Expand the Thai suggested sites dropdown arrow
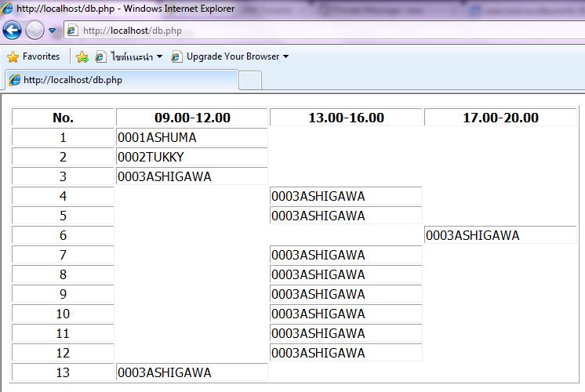 [159, 56]
